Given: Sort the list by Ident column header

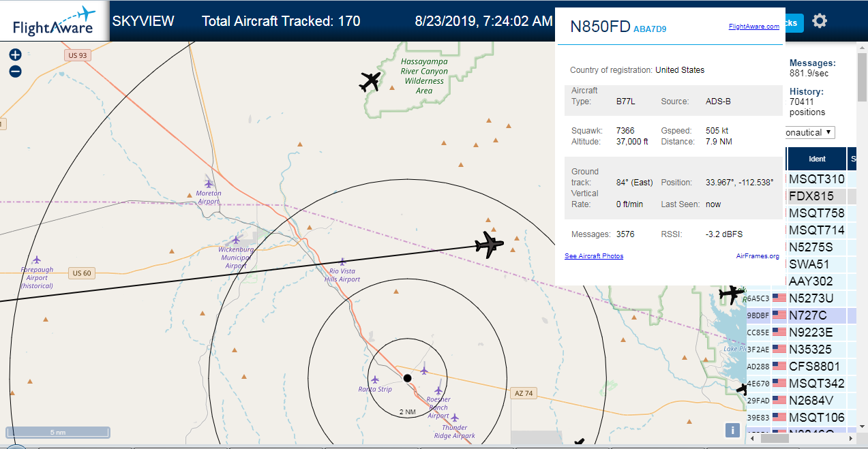Looking at the screenshot, I should pyautogui.click(x=817, y=159).
